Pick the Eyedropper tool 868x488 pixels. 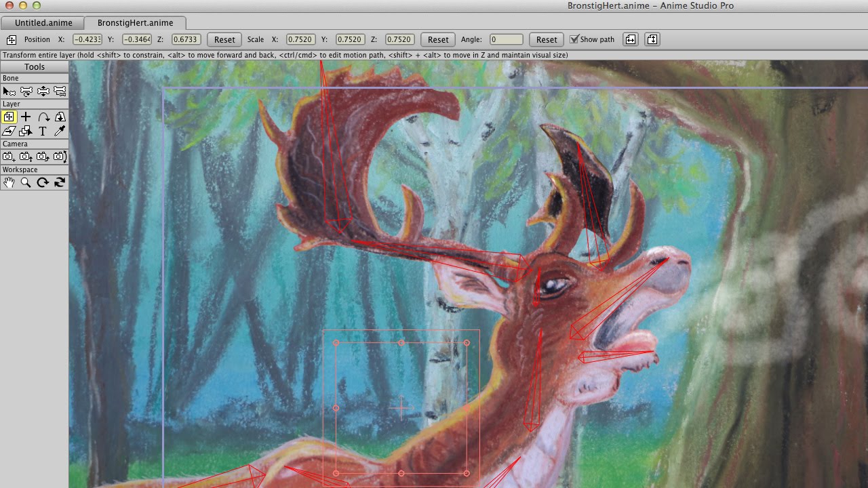(60, 131)
